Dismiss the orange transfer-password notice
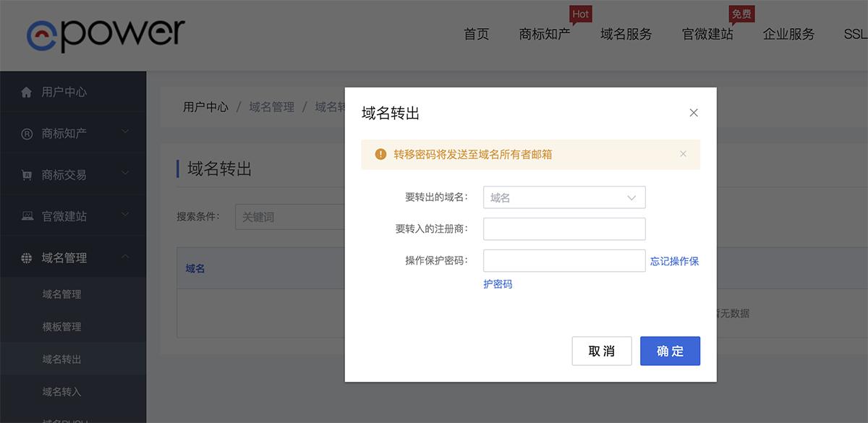Screen dimensions: 868x423 (683, 153)
